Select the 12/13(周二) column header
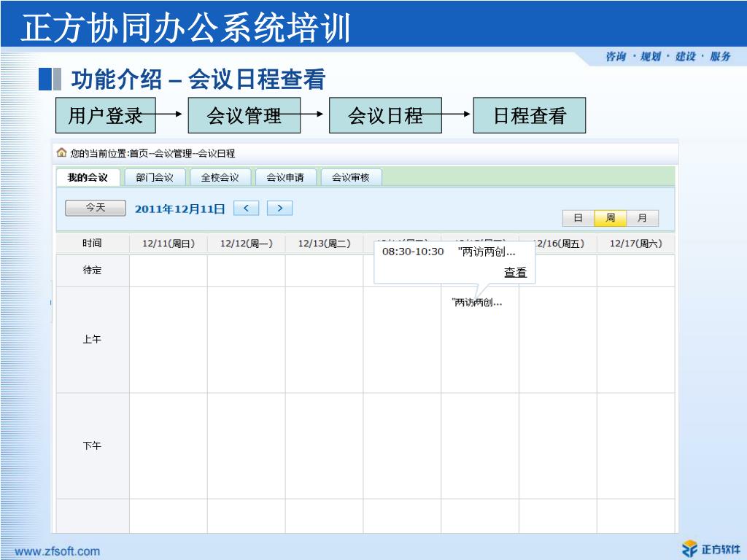The image size is (747, 560). [x=324, y=244]
